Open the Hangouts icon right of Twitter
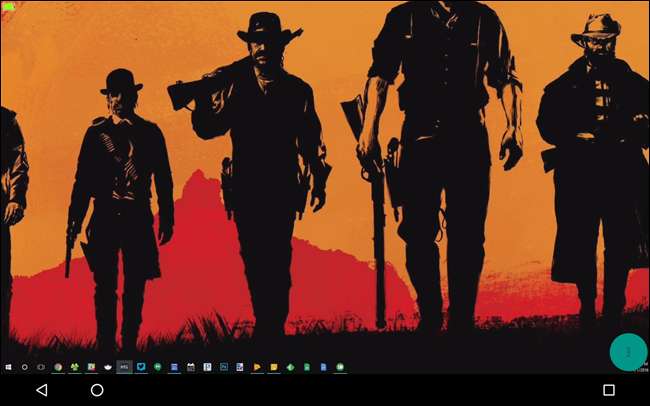Image resolution: width=650 pixels, height=406 pixels. click(x=158, y=367)
